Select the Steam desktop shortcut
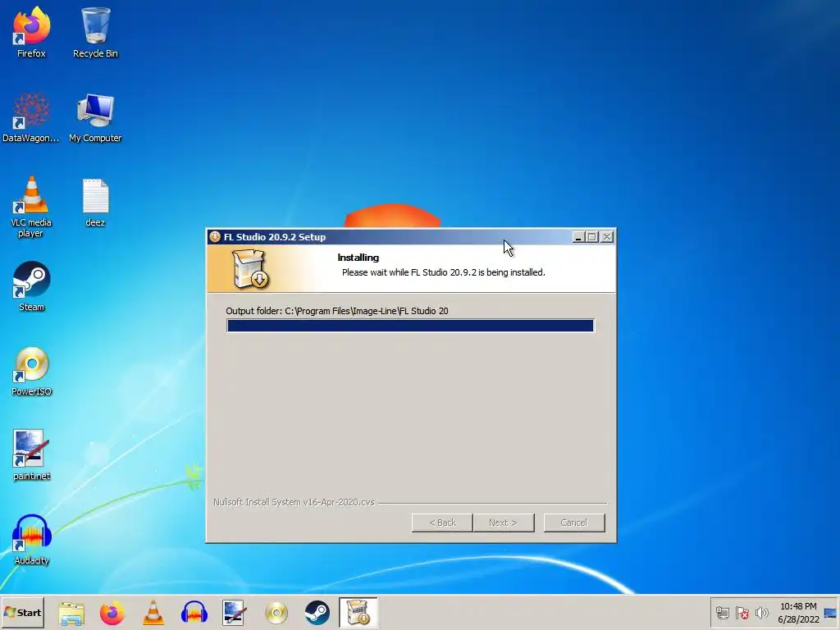840x630 pixels. coord(31,286)
